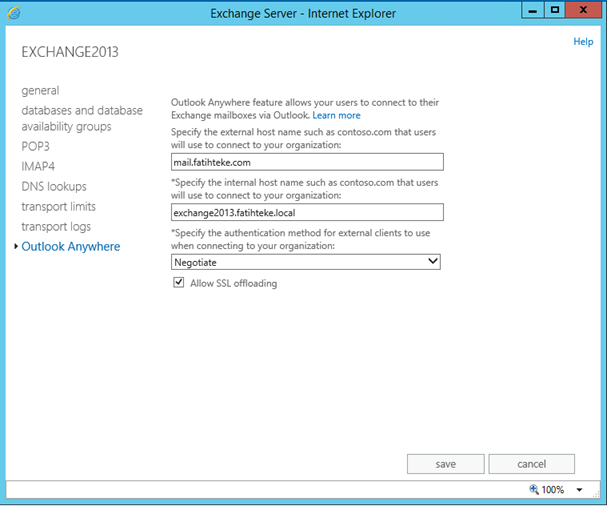
Task: Click the save button
Action: point(446,464)
